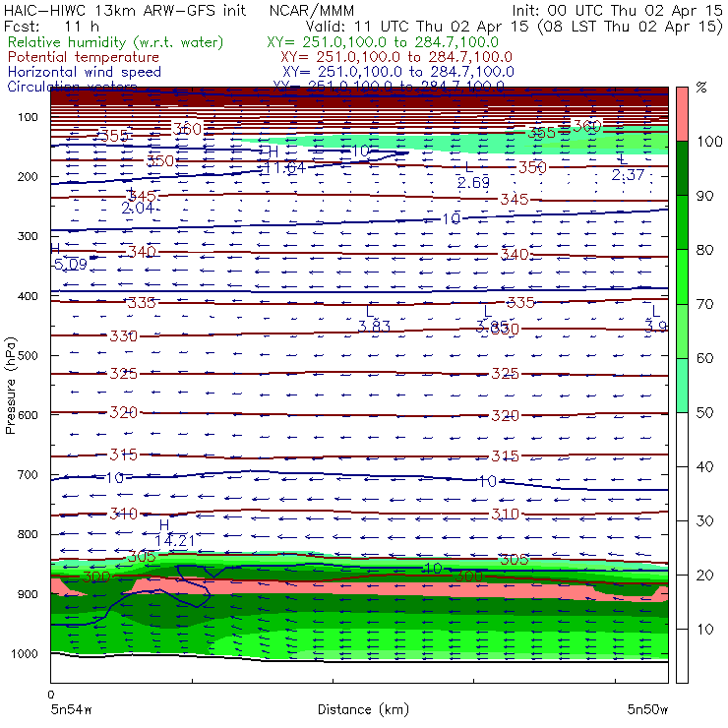Click the '5n50w' end coordinate label
Image resolution: width=728 pixels, height=728 pixels.
(x=647, y=709)
